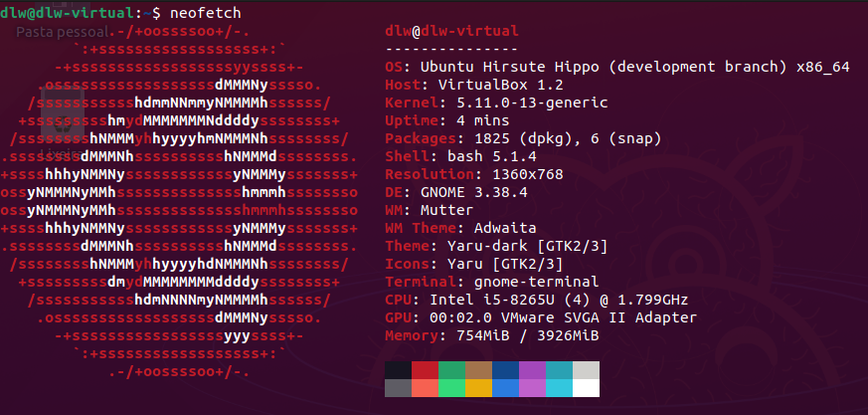Image resolution: width=868 pixels, height=415 pixels.
Task: Click the light gray palette block
Action: coord(587,370)
